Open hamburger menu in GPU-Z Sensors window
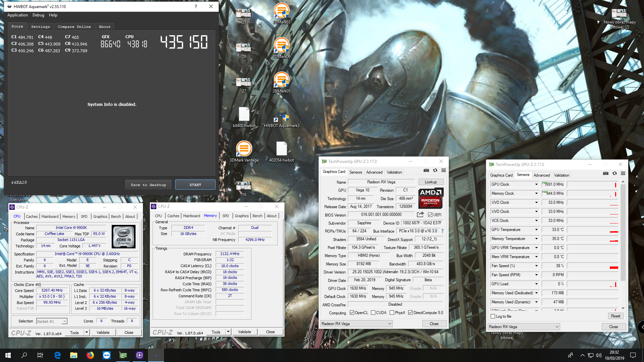The width and height of the screenshot is (644, 362). 623,173
